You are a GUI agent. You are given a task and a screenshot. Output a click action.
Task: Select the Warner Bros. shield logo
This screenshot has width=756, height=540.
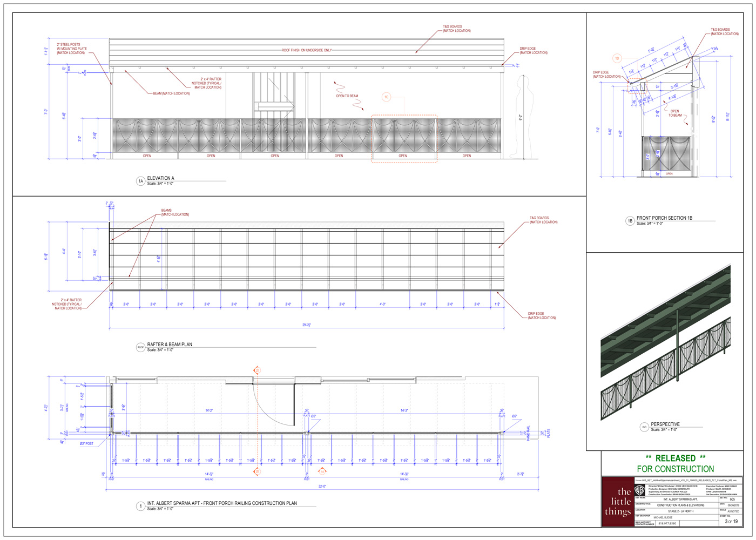640,490
